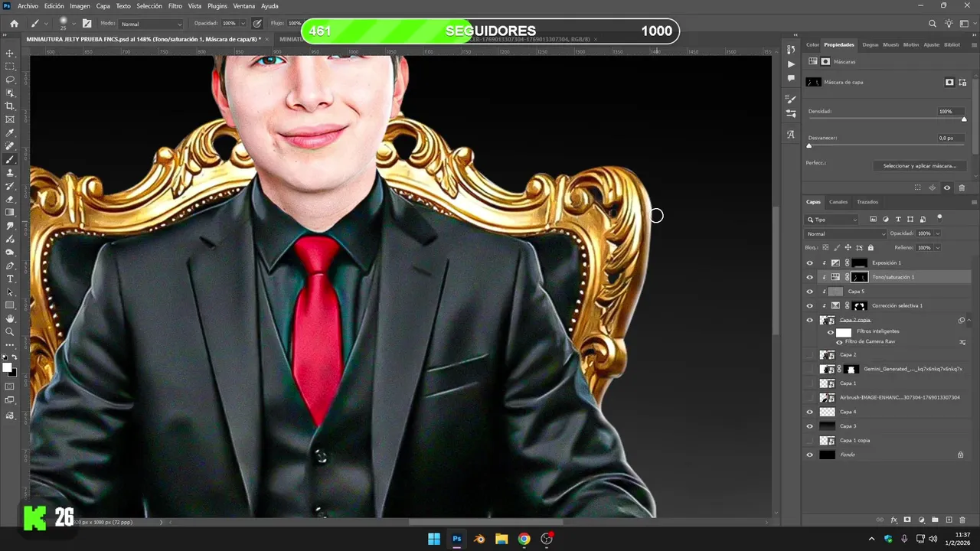Screen dimensions: 980x551
Task: Hide the Capa 2 copia layer
Action: pyautogui.click(x=810, y=320)
